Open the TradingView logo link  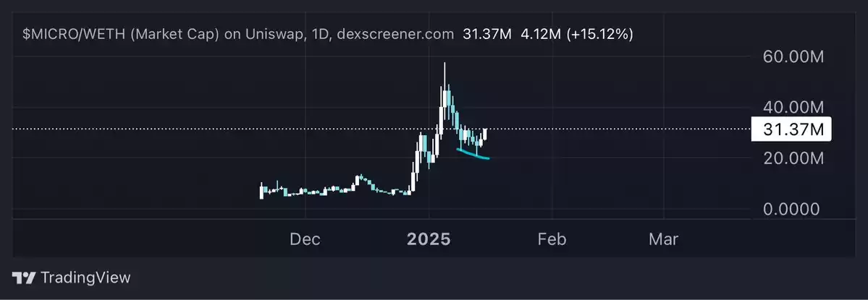click(71, 278)
